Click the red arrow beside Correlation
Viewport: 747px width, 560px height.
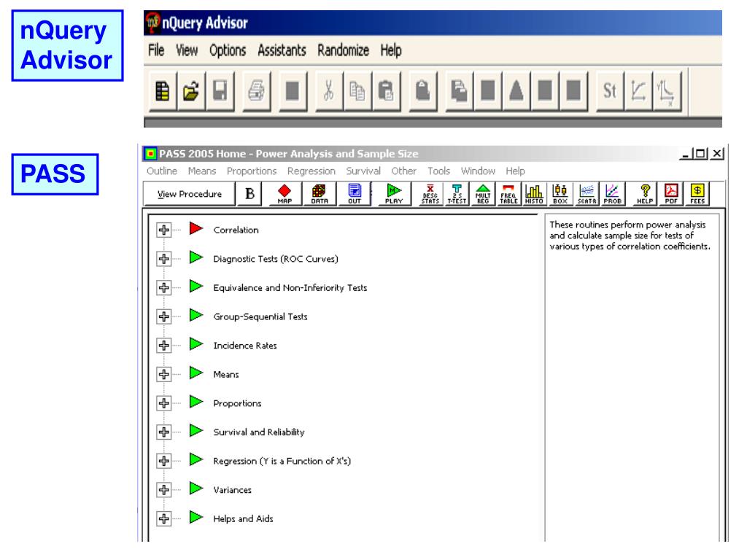196,228
